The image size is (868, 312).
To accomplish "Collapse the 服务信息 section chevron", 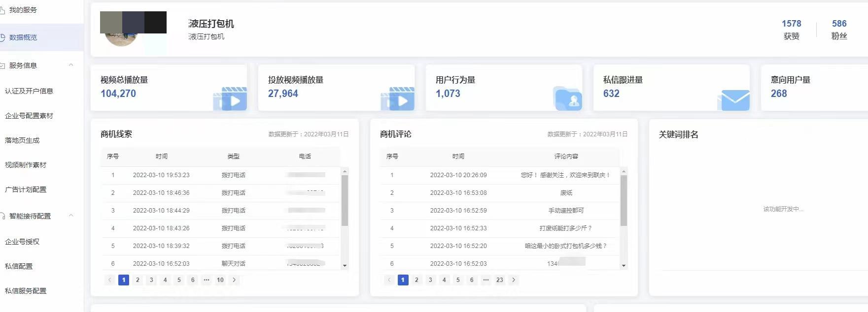I will click(x=71, y=65).
